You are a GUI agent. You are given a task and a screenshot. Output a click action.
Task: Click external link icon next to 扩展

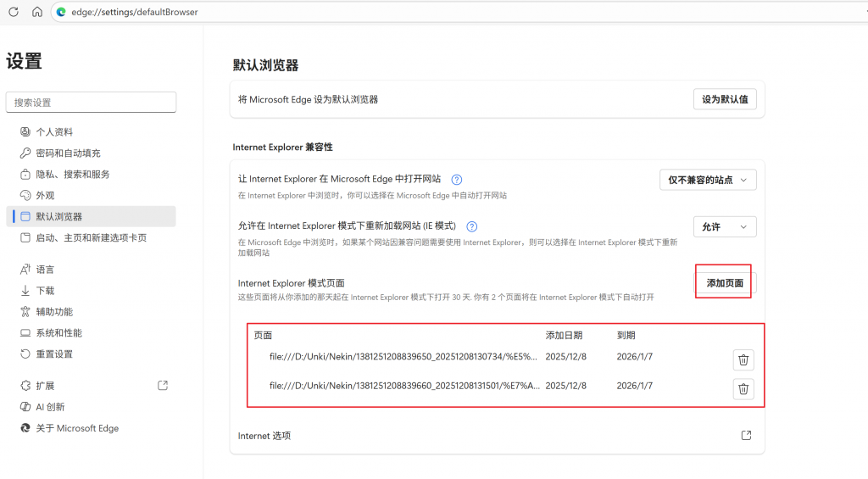163,386
